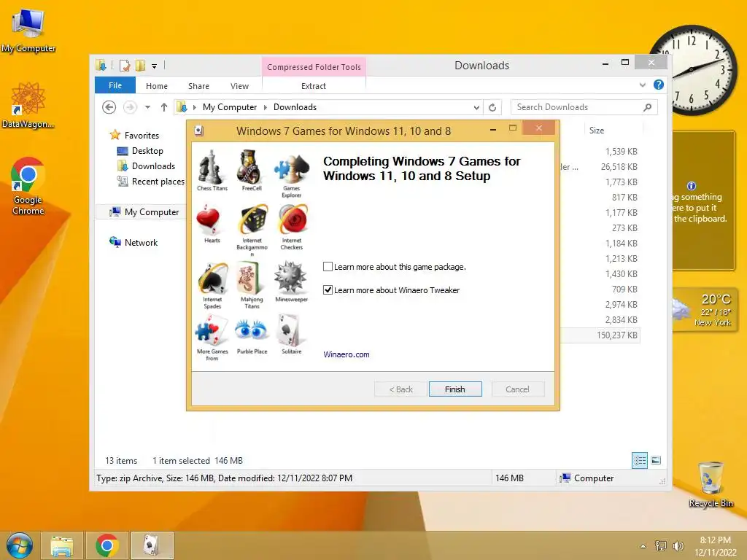Click the Solitaire cards icon
The width and height of the screenshot is (747, 560).
point(290,330)
